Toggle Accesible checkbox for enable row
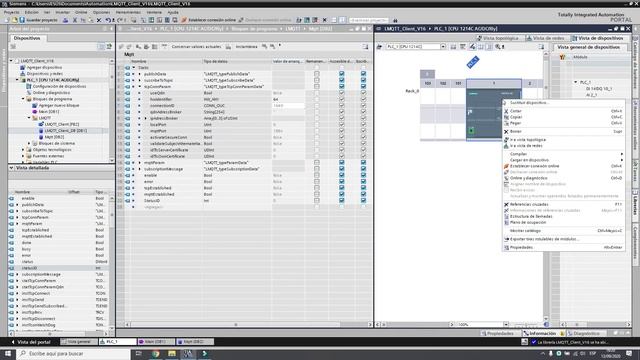This screenshot has width=640, height=360. click(342, 175)
